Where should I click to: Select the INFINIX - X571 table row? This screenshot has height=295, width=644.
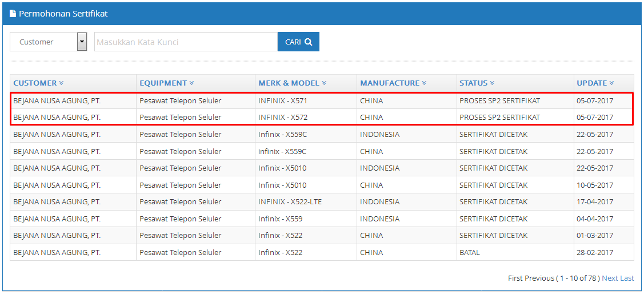click(322, 100)
